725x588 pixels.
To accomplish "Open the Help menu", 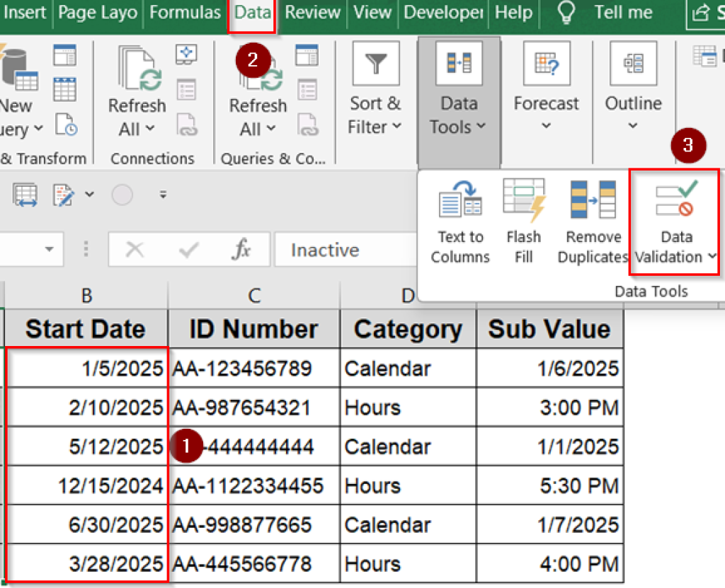I will point(513,12).
